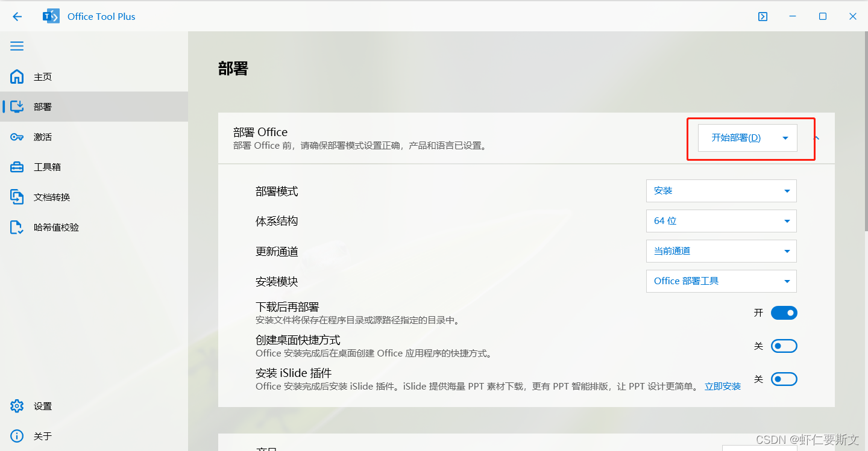Click the toolbox briefcase icon
Screen dimensions: 868x451
point(17,167)
